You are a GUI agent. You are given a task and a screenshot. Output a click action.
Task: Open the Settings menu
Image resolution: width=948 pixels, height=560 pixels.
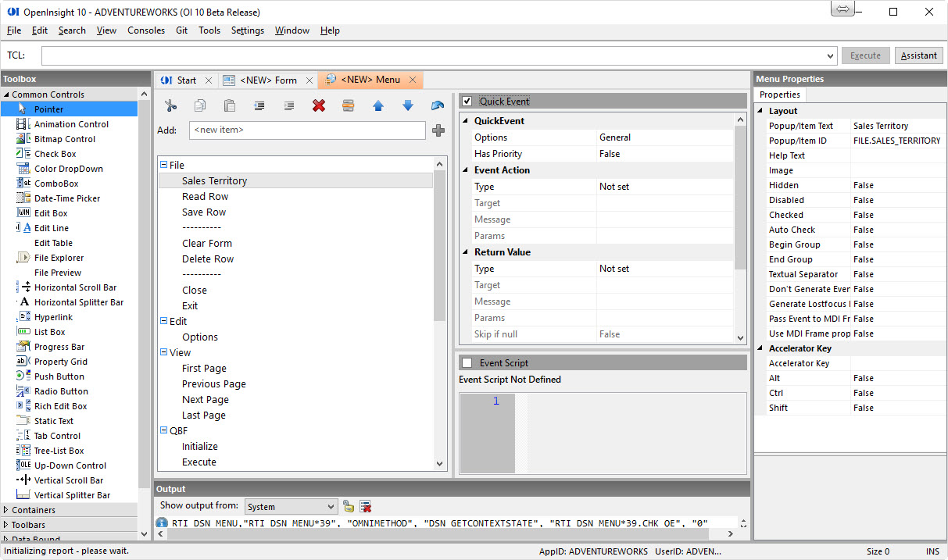[x=248, y=30]
